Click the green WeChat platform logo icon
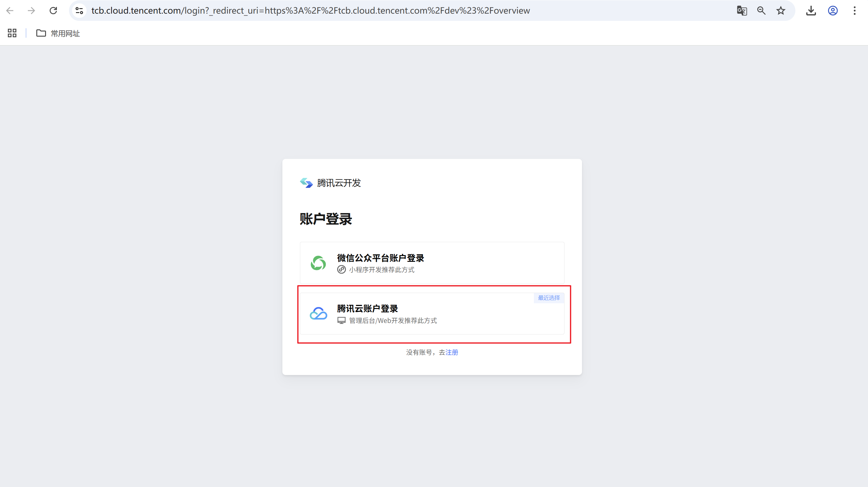The height and width of the screenshot is (487, 868). pyautogui.click(x=318, y=263)
